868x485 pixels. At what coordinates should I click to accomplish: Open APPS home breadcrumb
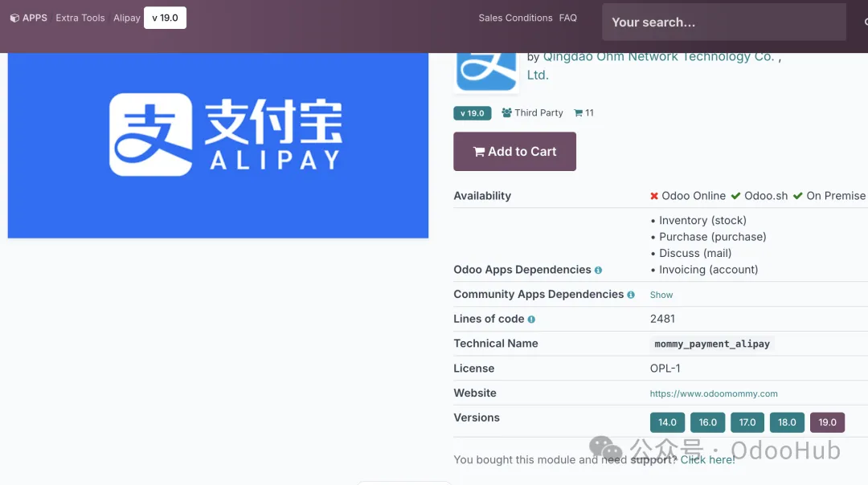[29, 18]
